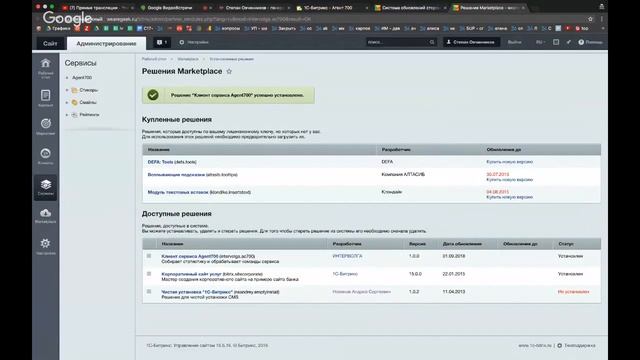Image resolution: width=640 pixels, height=360 pixels.
Task: Open the Помощь help link
Action: (590, 42)
